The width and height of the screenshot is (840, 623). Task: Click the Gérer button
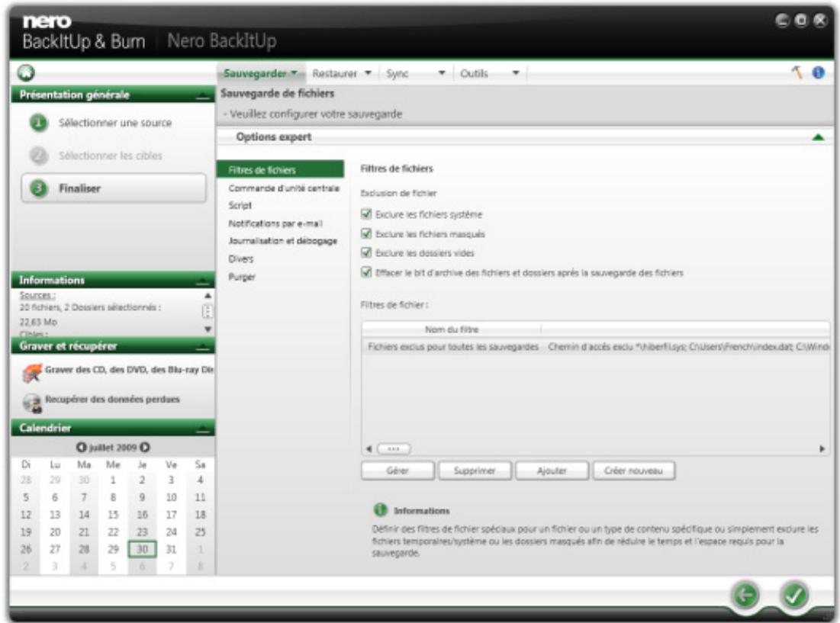point(397,470)
